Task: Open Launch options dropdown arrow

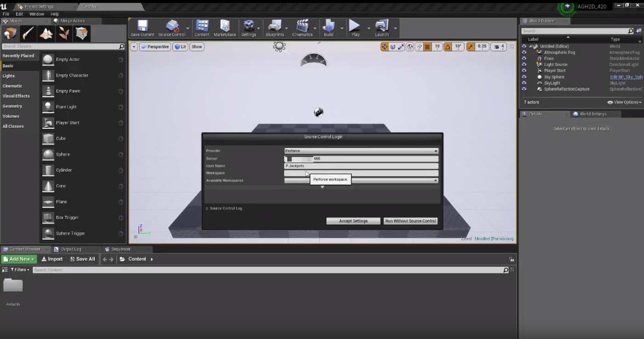Action: (x=395, y=28)
